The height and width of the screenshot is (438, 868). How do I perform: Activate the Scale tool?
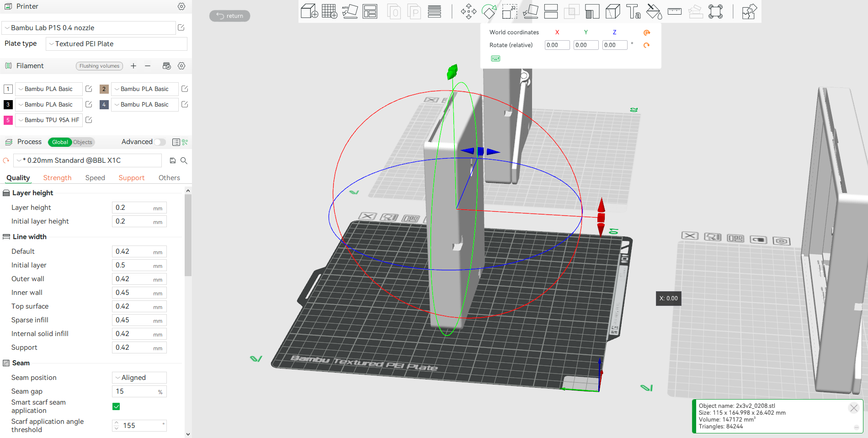click(509, 11)
